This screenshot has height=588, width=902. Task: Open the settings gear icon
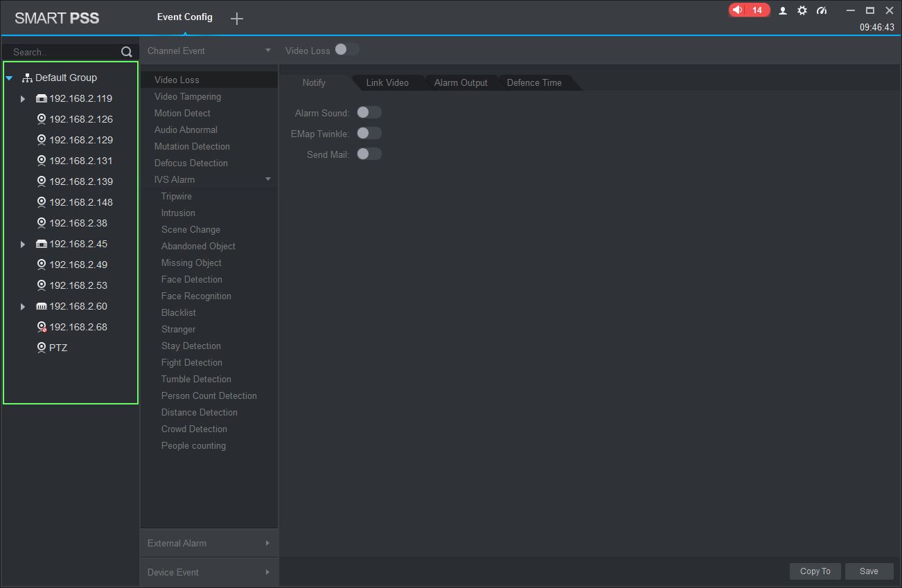pyautogui.click(x=802, y=10)
